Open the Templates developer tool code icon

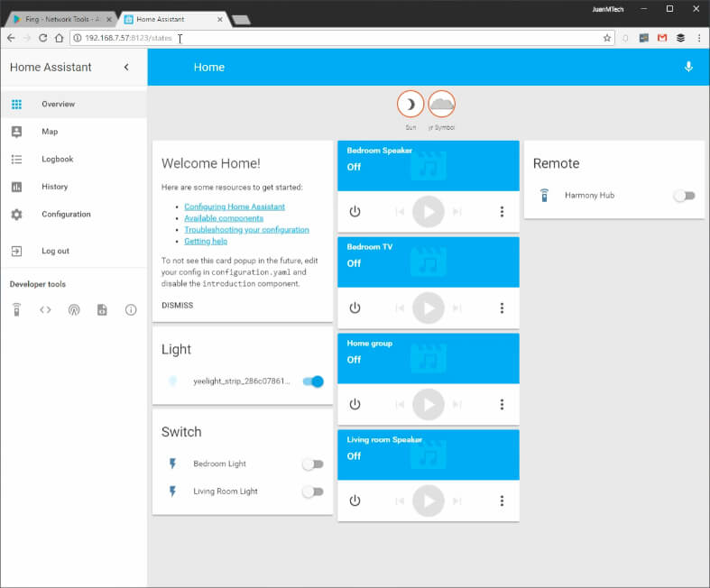coord(45,309)
